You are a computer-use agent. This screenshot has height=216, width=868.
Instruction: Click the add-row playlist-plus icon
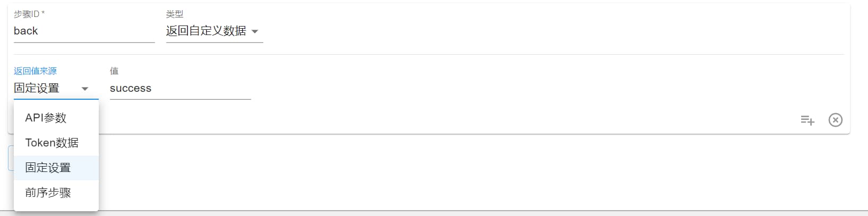coord(807,120)
